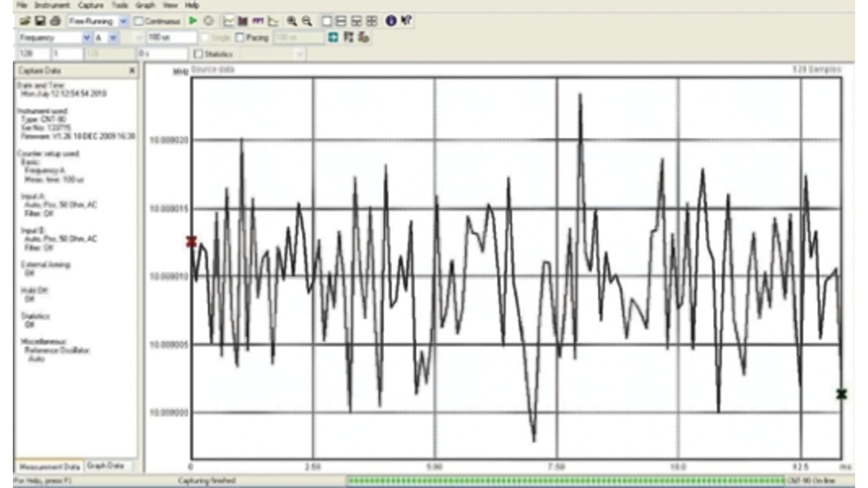
Task: Select the line graph view icon
Action: (x=229, y=21)
